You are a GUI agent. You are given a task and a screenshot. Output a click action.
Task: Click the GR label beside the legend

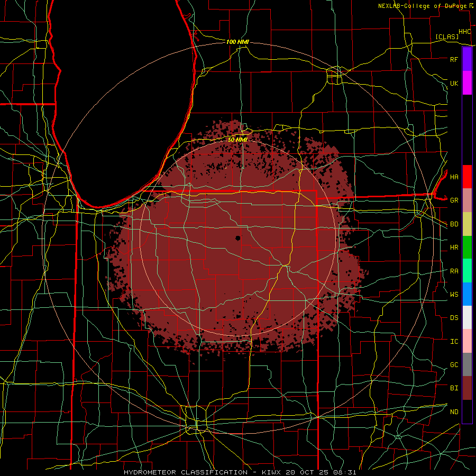tap(454, 200)
